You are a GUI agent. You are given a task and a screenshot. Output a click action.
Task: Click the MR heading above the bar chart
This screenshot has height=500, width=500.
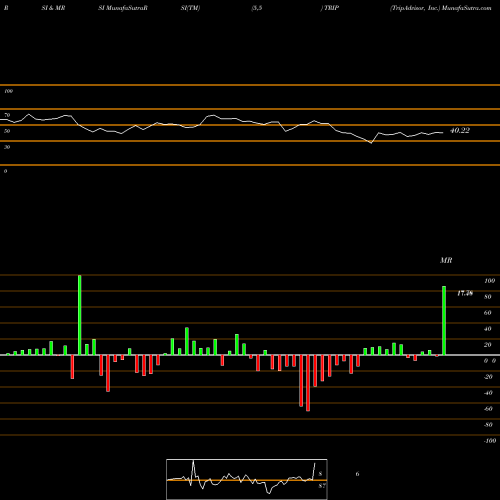coord(446,260)
